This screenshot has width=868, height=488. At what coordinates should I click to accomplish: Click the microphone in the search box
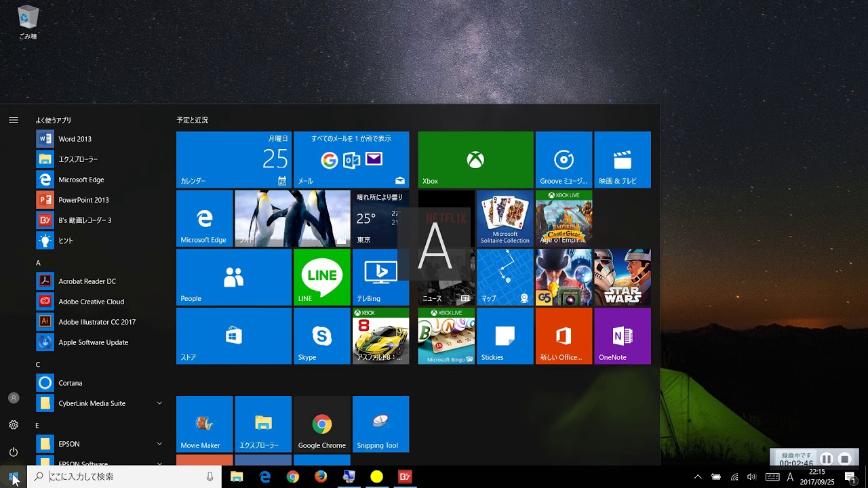pyautogui.click(x=210, y=477)
